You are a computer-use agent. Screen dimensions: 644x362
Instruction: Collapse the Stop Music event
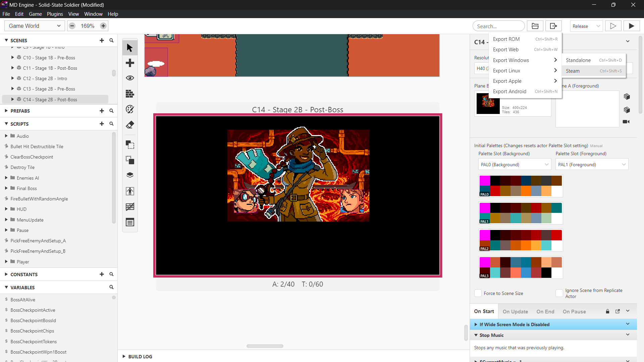(x=476, y=335)
